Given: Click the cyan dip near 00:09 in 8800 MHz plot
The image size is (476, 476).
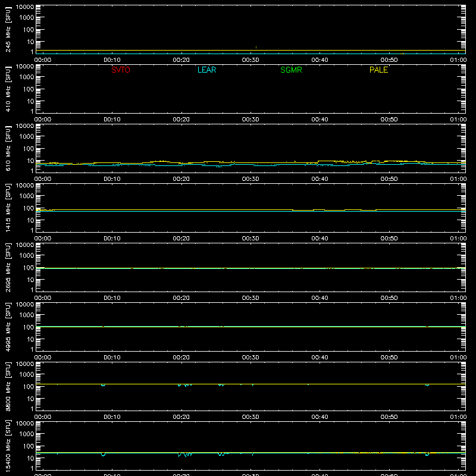Looking at the screenshot, I should (x=103, y=385).
